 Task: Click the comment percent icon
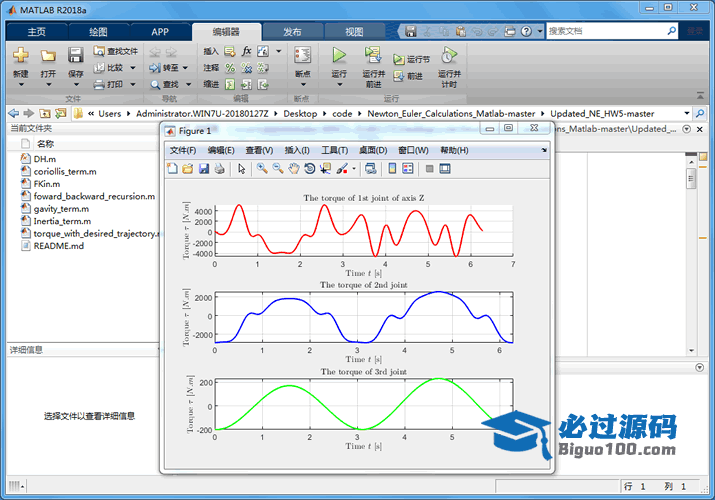(230, 68)
